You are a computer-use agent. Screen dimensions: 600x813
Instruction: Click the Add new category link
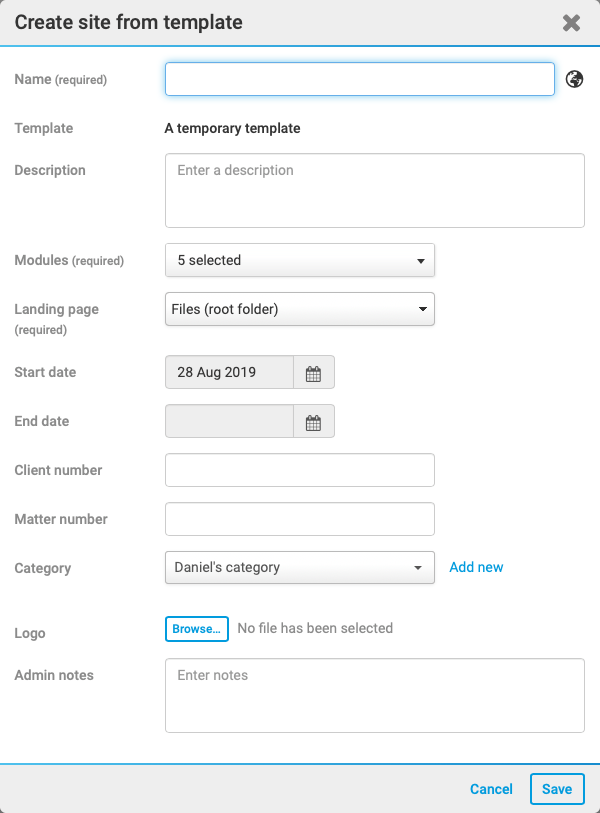pyautogui.click(x=476, y=567)
